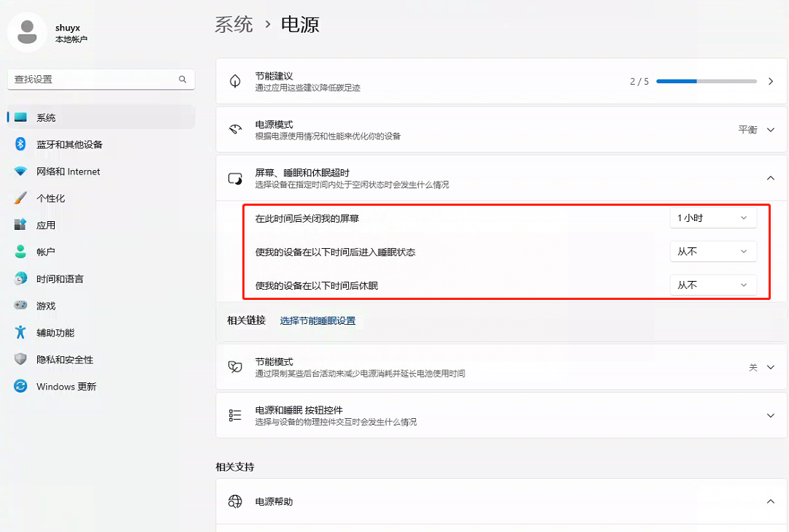Expand the 节能模式 section

[770, 366]
